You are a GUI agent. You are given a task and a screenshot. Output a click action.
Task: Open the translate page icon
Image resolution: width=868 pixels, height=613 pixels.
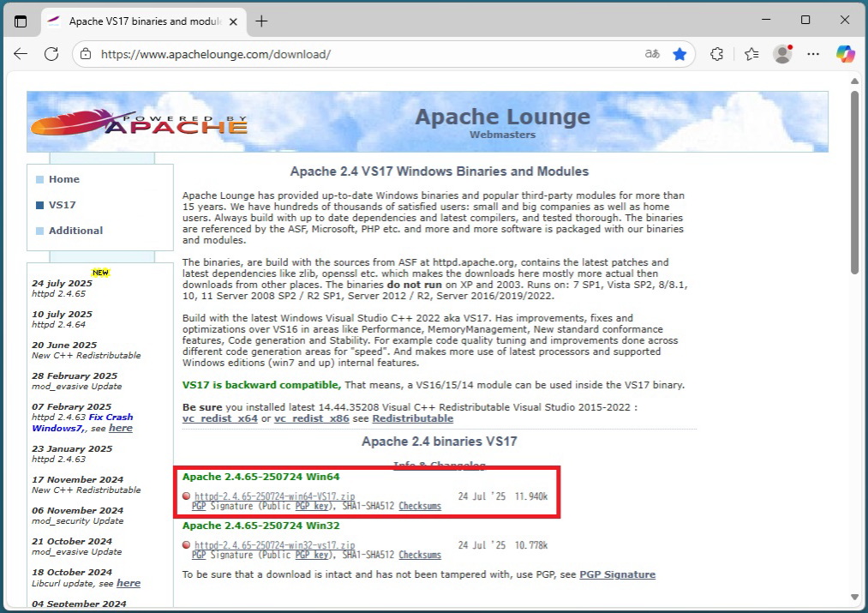[652, 54]
